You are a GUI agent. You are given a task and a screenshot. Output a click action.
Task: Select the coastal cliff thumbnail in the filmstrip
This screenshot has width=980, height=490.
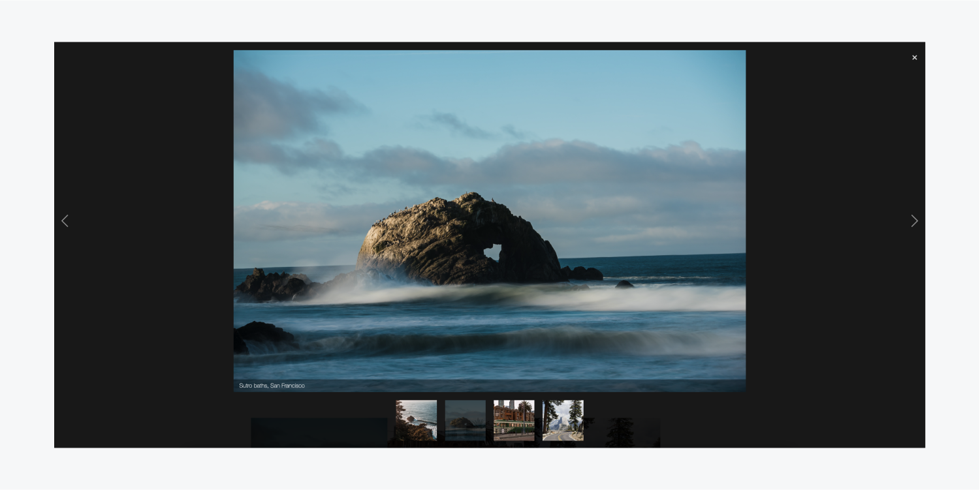coord(416,420)
